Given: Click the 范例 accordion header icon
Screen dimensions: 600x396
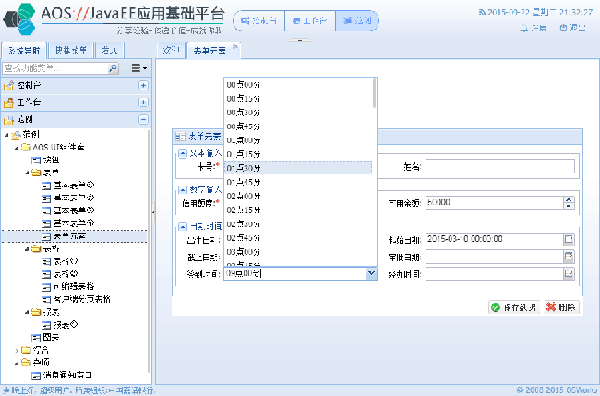Looking at the screenshot, I should coord(9,120).
